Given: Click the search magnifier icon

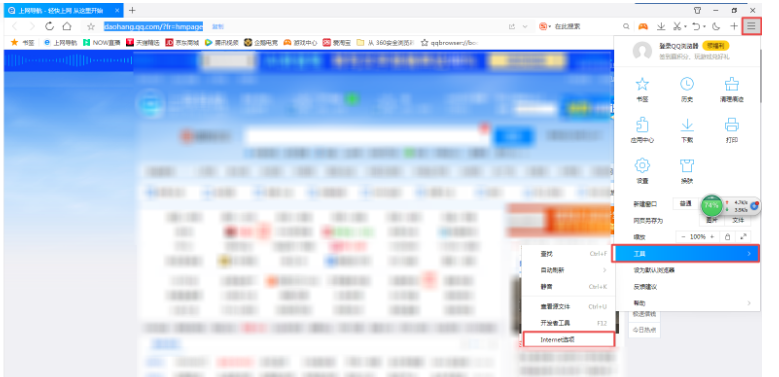Looking at the screenshot, I should point(626,26).
